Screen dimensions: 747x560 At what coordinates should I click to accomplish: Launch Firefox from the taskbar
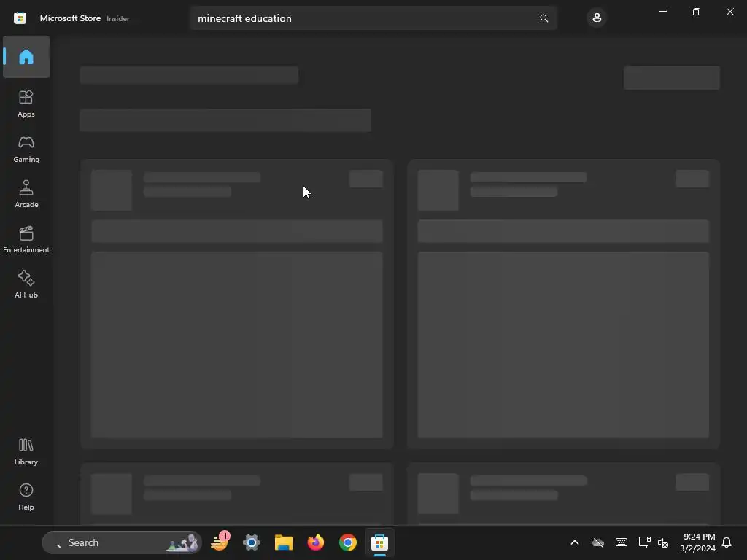point(315,542)
